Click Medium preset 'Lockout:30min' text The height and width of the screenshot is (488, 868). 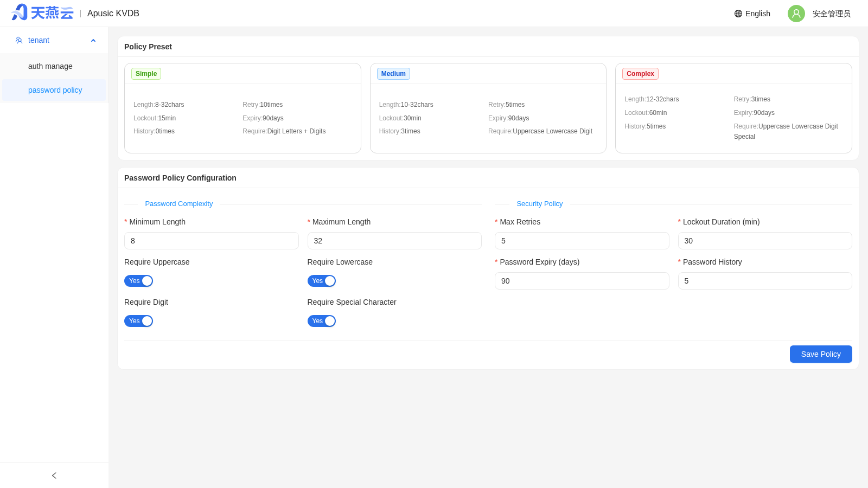tap(400, 118)
